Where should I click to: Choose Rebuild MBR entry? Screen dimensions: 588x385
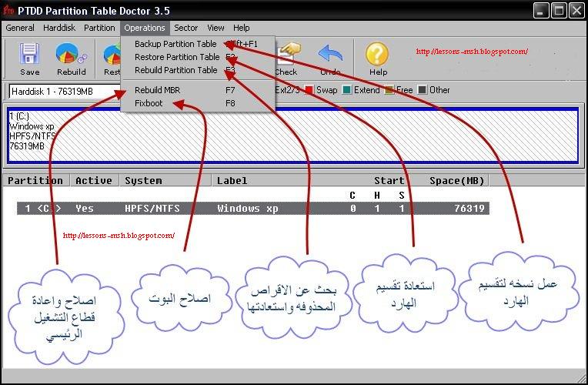(198, 90)
